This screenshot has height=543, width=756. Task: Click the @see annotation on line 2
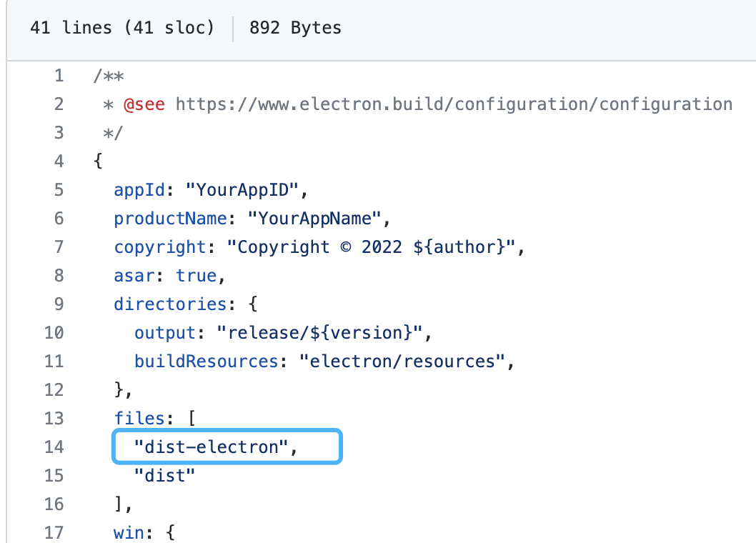145,104
